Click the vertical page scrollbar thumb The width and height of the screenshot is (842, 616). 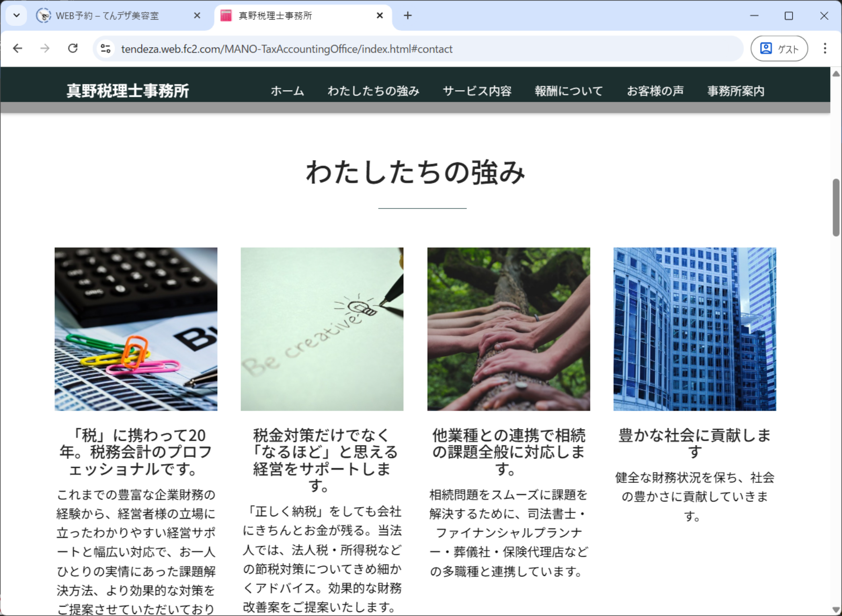click(x=836, y=208)
